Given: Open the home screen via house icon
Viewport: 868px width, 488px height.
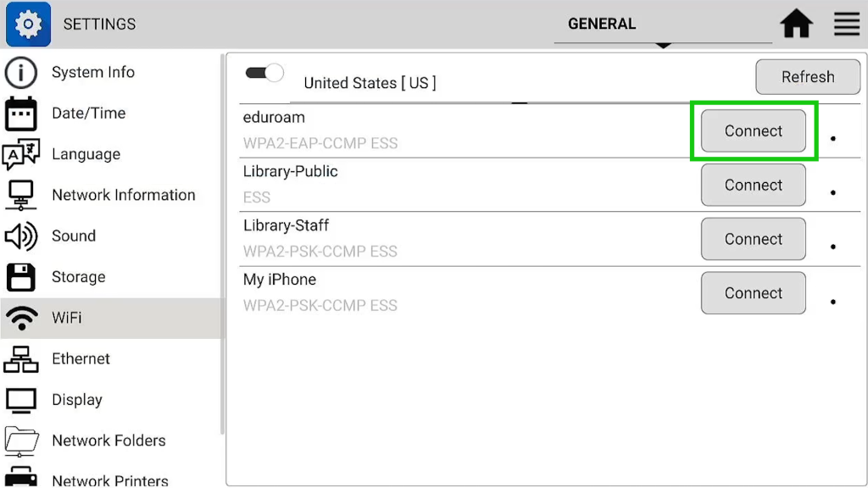Looking at the screenshot, I should click(796, 24).
